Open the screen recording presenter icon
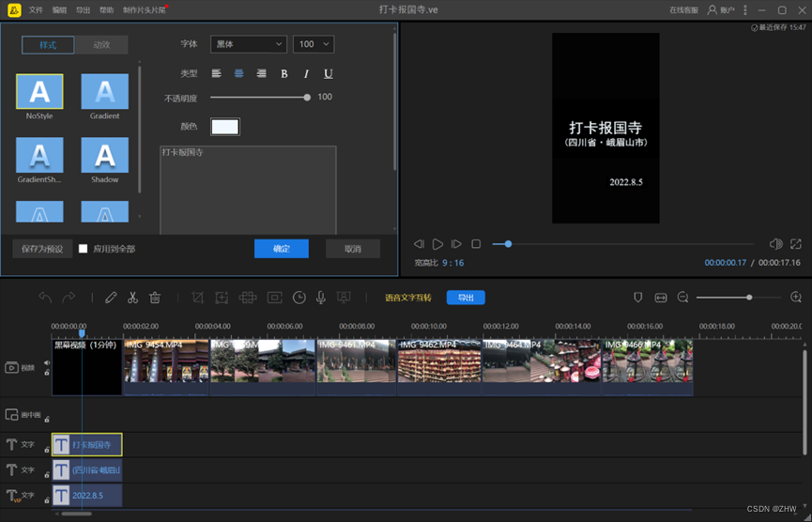The image size is (812, 522). point(344,298)
